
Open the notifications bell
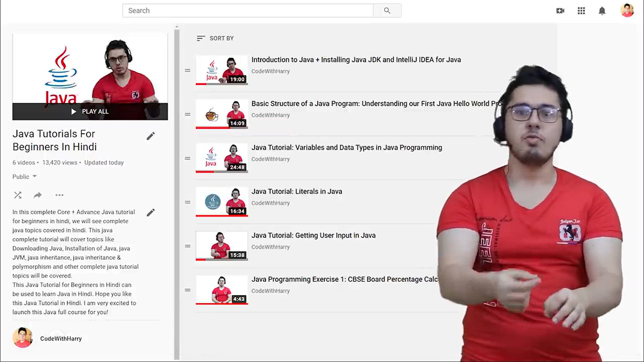pos(602,11)
